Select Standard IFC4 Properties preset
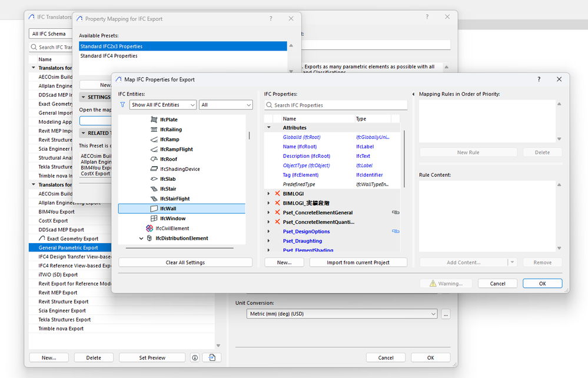The width and height of the screenshot is (588, 378). coord(182,55)
